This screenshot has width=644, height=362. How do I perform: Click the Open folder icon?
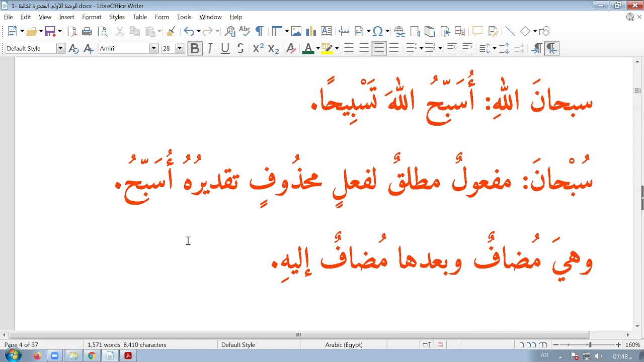click(x=31, y=31)
